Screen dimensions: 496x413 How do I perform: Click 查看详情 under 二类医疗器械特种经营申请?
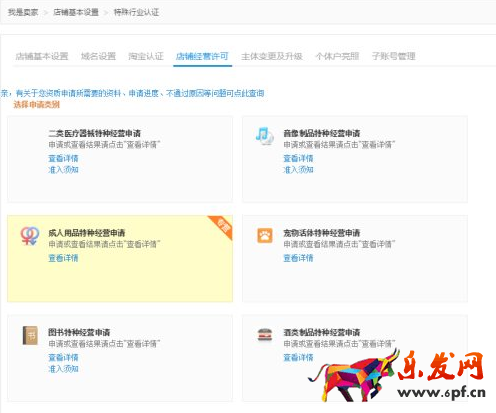point(63,158)
